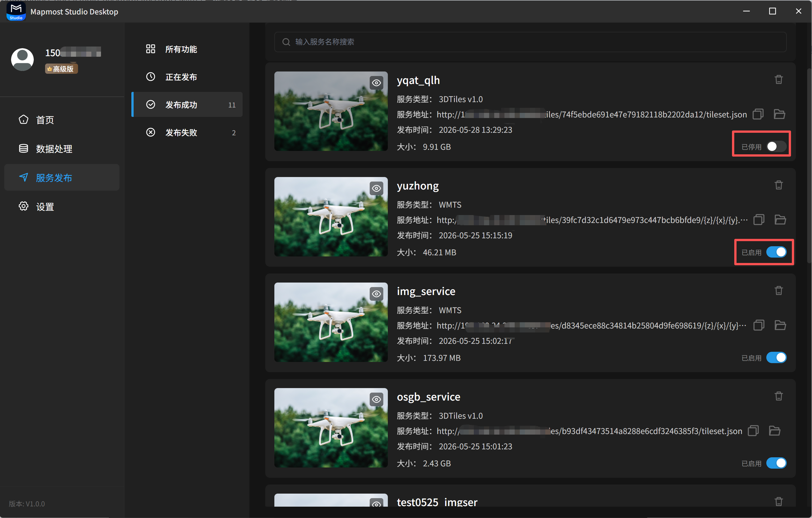
Task: Close the Mapmost Studio window
Action: (798, 11)
